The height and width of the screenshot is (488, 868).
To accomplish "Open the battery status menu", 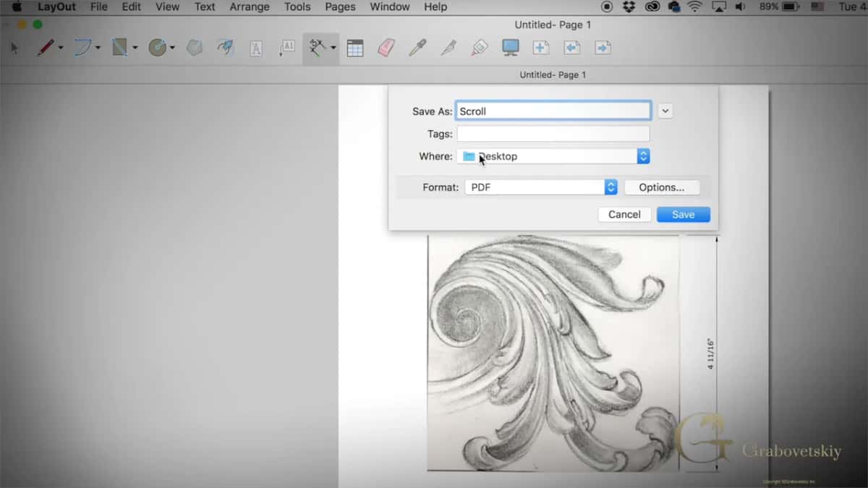I will tap(780, 7).
